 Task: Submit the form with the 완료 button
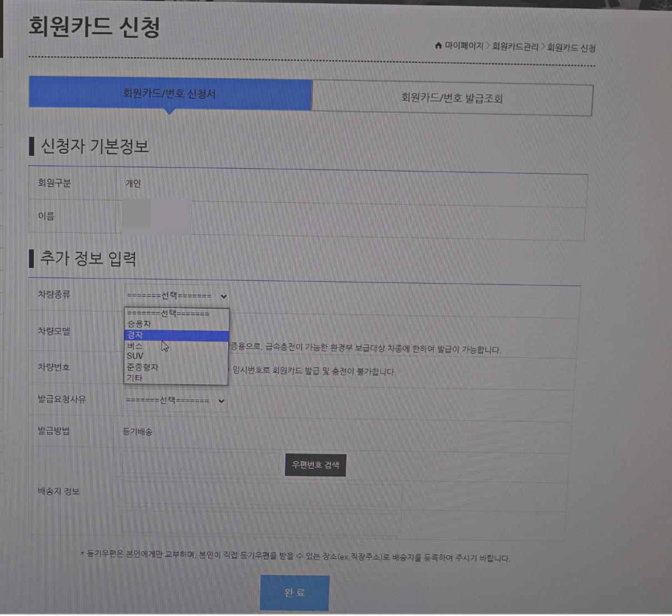click(x=294, y=592)
